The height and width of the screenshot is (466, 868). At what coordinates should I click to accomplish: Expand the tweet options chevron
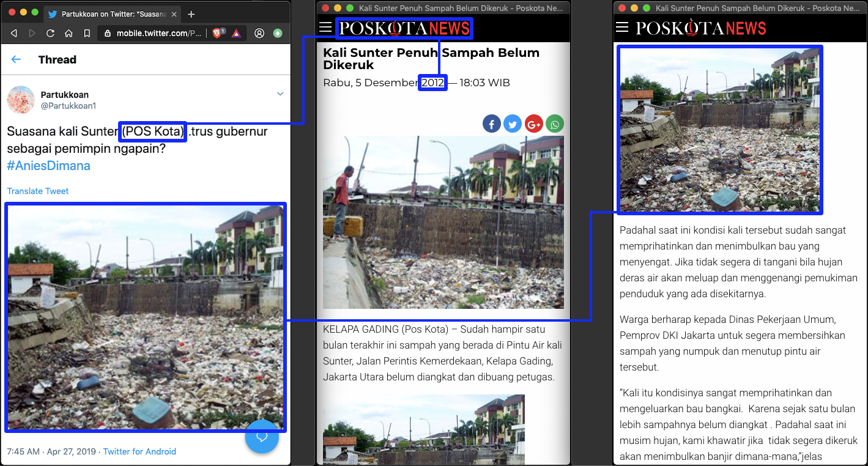coord(280,94)
